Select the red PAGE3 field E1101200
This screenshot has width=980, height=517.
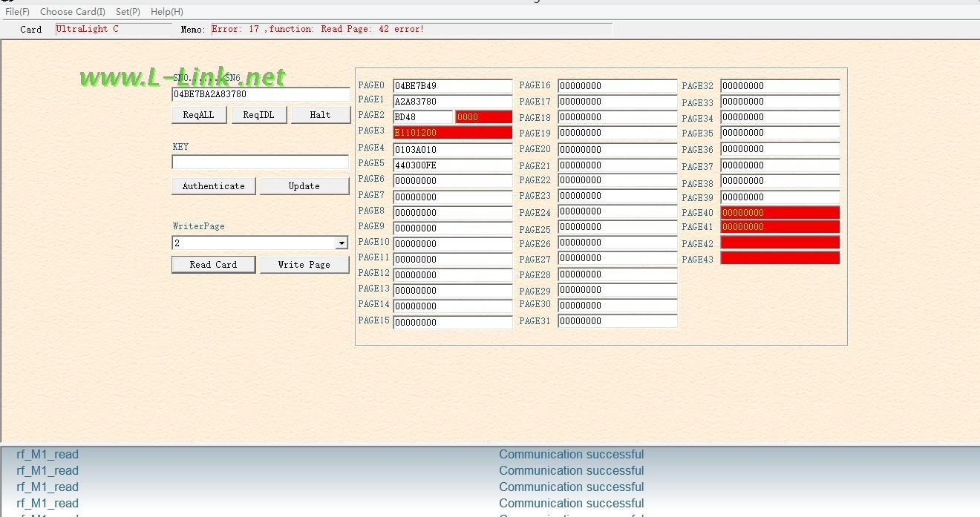point(452,133)
